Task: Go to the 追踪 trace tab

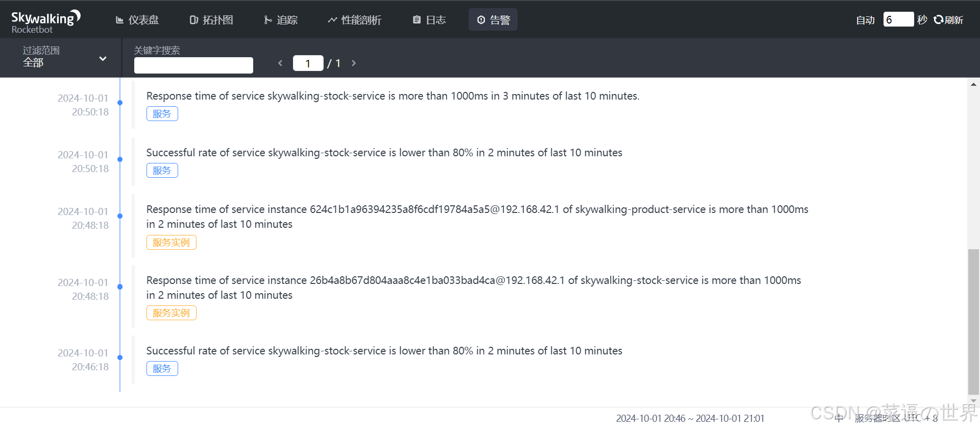Action: 281,20
